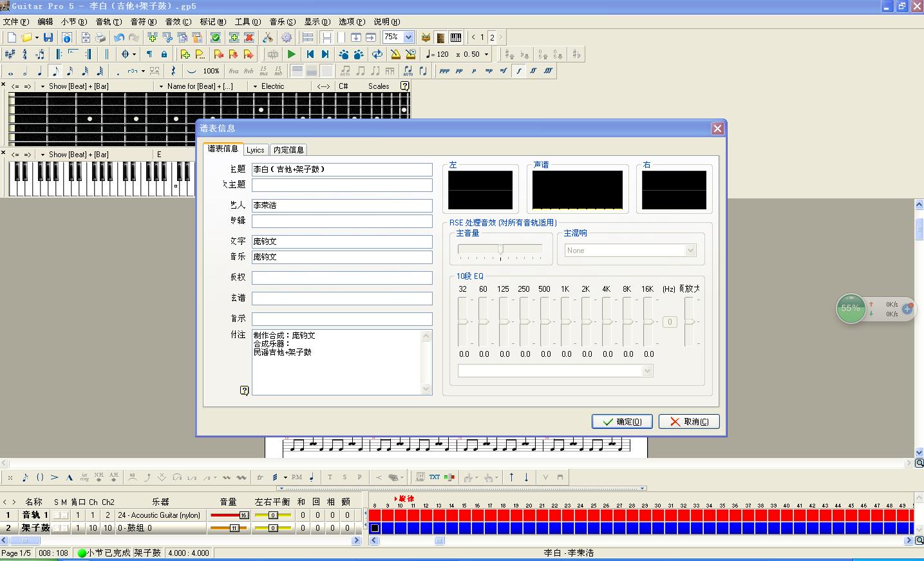The height and width of the screenshot is (561, 924).
Task: Switch to the Lyrics tab
Action: 256,149
